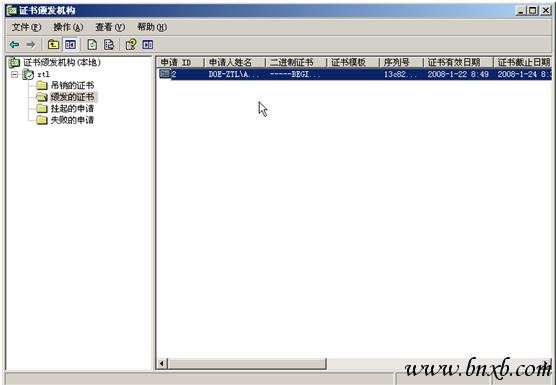Sort by the 证书有效日期 column header

pos(458,62)
